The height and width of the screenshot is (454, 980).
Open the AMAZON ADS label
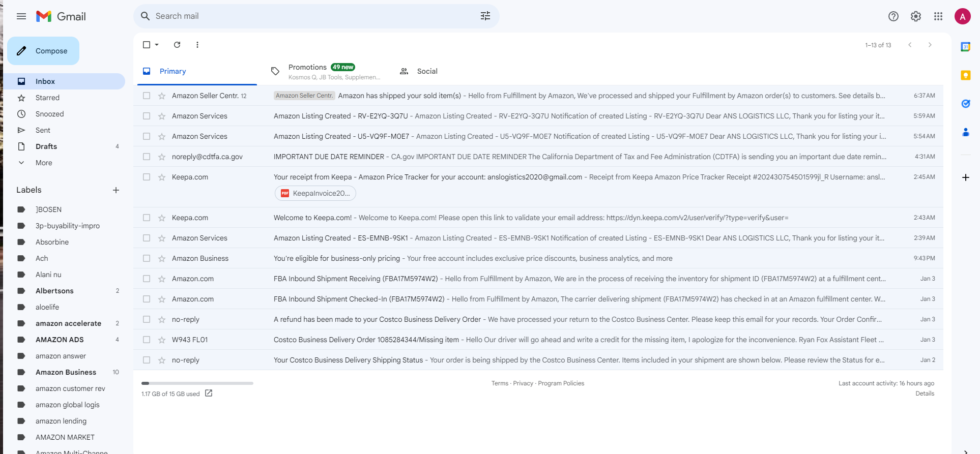[x=64, y=340]
